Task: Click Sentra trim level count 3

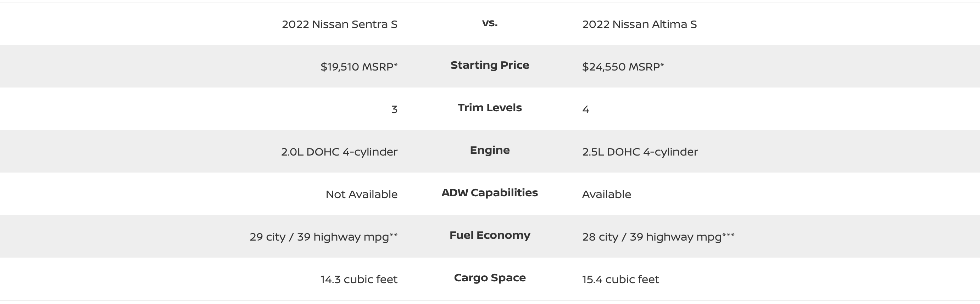Action: 394,109
